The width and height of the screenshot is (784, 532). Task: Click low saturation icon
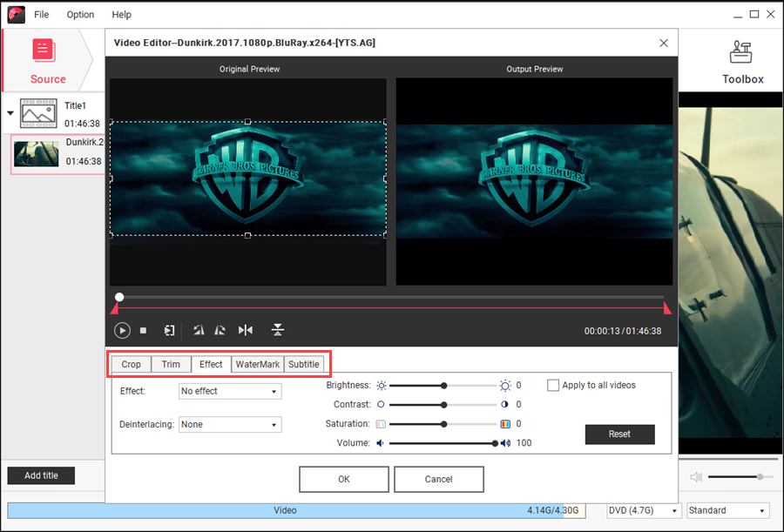click(x=381, y=424)
